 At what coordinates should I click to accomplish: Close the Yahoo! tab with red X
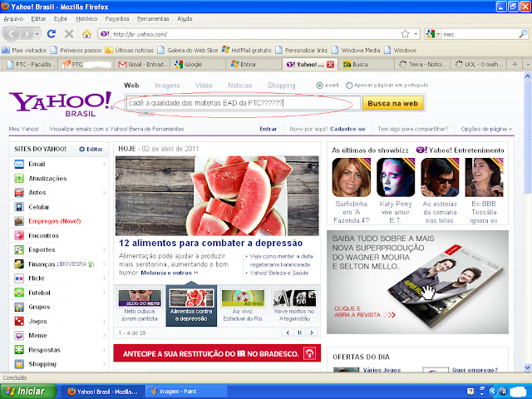pyautogui.click(x=330, y=65)
